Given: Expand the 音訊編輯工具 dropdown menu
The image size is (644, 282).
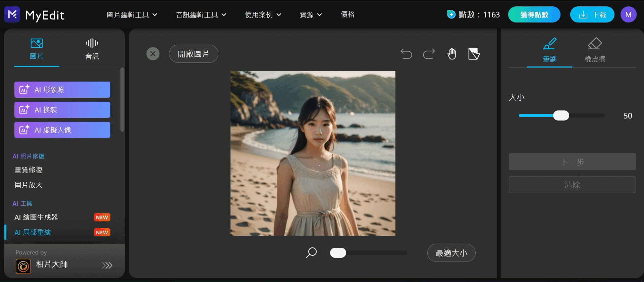Looking at the screenshot, I should pyautogui.click(x=201, y=15).
